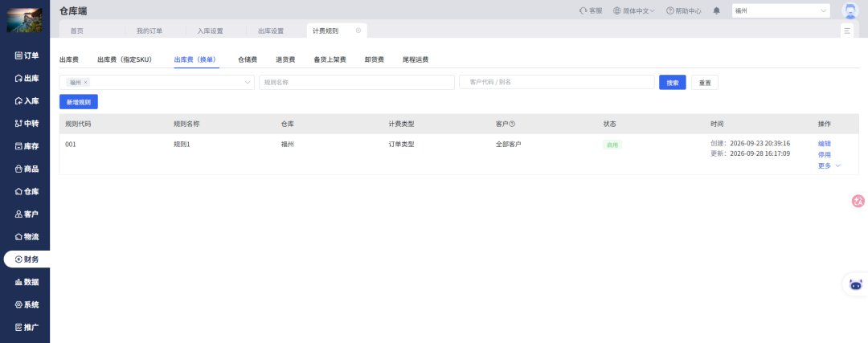
Task: Switch to the 首页 tab
Action: pyautogui.click(x=77, y=31)
